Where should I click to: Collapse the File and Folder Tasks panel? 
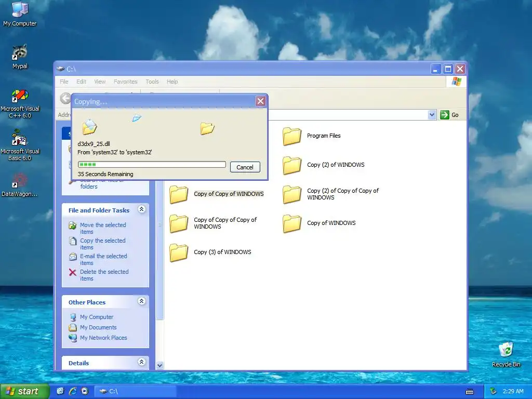point(141,209)
